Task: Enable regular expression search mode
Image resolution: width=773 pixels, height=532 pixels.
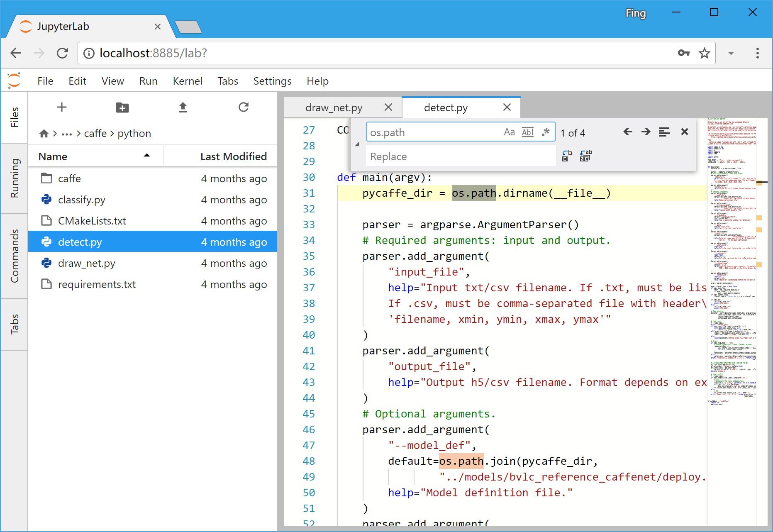Action: tap(545, 132)
